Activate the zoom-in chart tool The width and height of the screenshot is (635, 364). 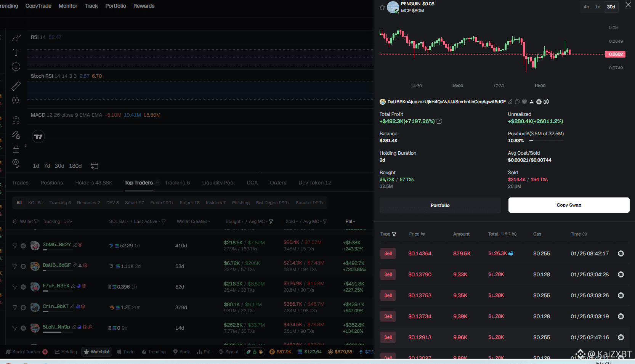(16, 101)
